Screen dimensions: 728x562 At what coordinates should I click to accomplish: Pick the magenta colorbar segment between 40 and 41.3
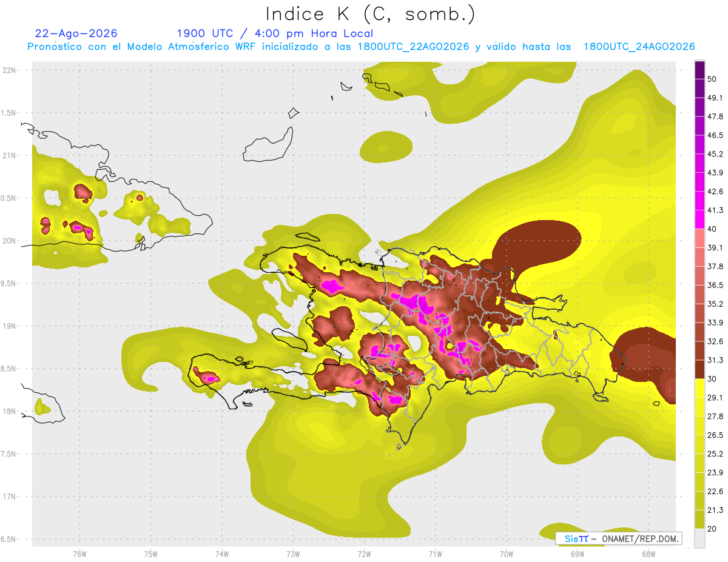tap(699, 219)
